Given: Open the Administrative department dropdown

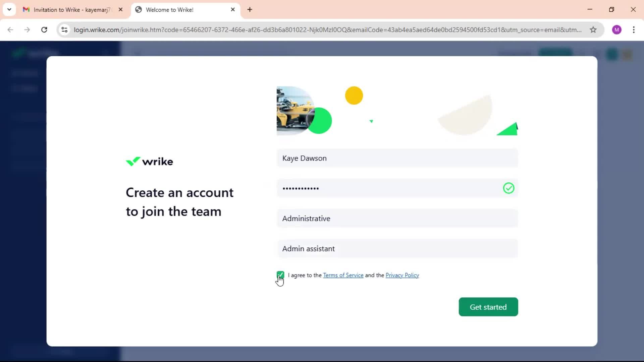Looking at the screenshot, I should (x=397, y=219).
